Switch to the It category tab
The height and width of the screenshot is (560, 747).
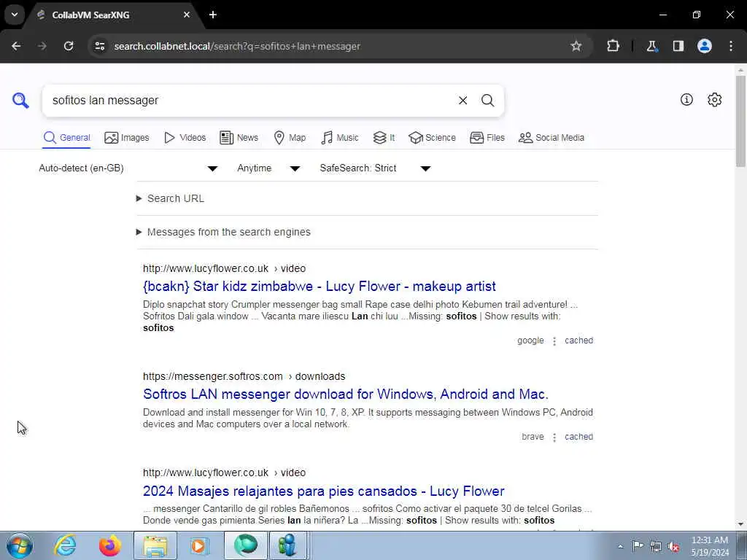coord(384,138)
